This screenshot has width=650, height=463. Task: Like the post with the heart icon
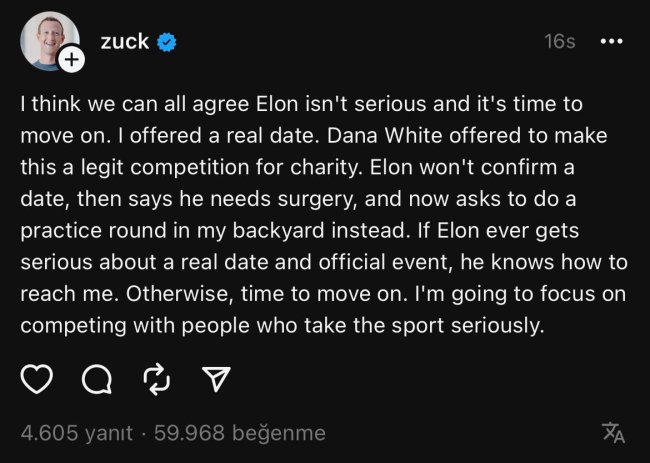pyautogui.click(x=36, y=378)
